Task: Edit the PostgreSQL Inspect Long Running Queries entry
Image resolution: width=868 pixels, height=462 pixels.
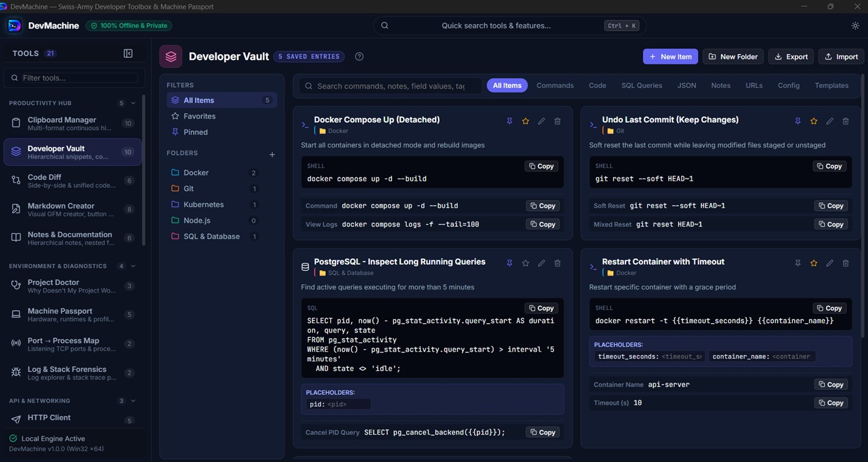Action: coord(542,264)
